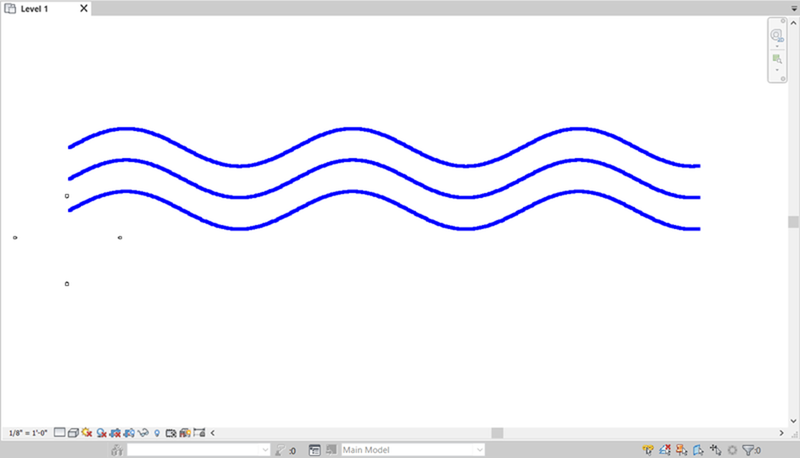This screenshot has width=800, height=458.
Task: Click the Crop View icon
Action: coord(115,432)
